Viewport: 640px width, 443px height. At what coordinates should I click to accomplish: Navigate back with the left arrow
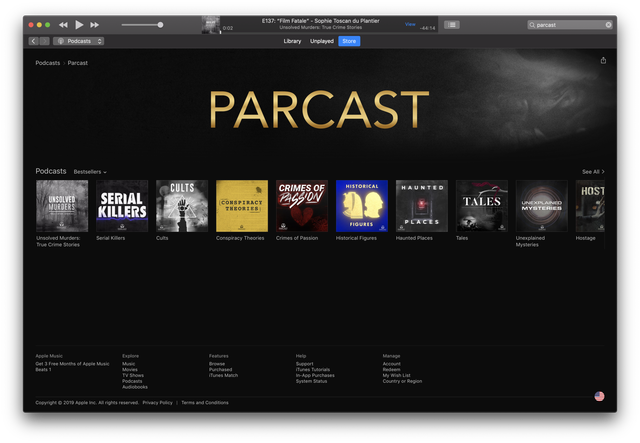[34, 41]
